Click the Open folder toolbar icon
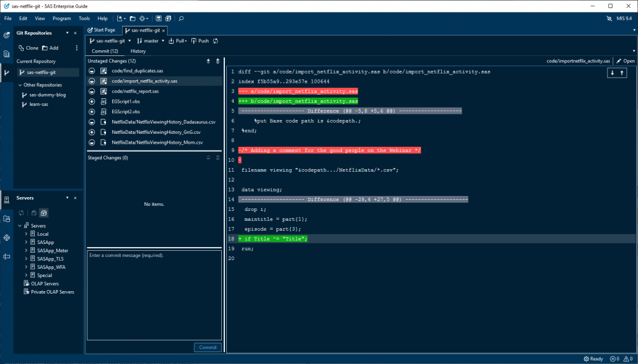 tap(133, 18)
